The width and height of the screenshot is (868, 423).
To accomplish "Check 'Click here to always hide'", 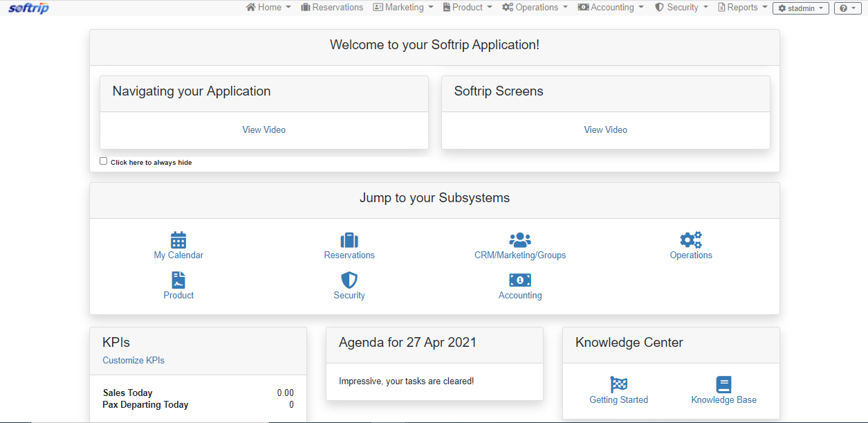I will pyautogui.click(x=103, y=160).
